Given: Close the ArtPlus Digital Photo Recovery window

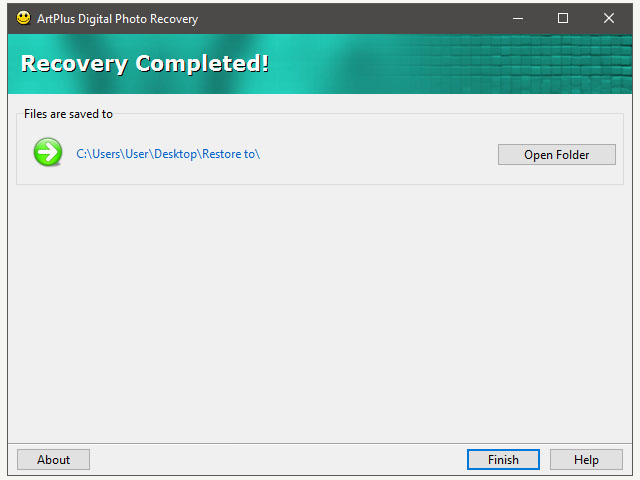Looking at the screenshot, I should click(609, 18).
